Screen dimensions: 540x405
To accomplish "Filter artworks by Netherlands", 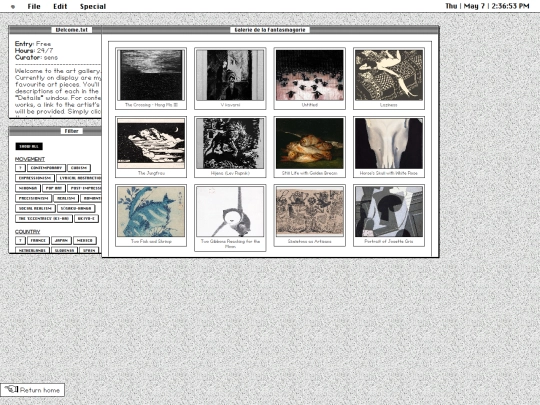I will coord(32,250).
